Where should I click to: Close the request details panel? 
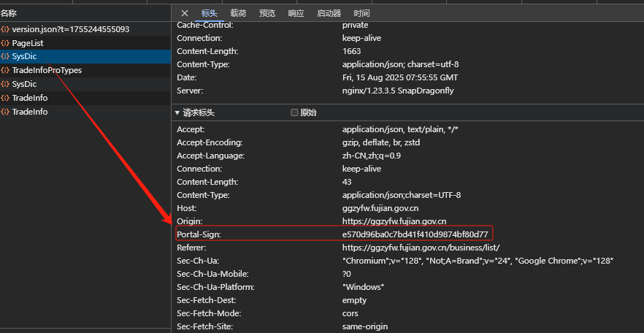pos(185,13)
